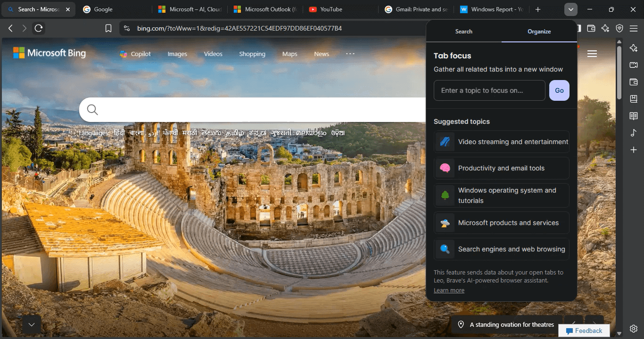Click the Feedback button
The width and height of the screenshot is (644, 339).
pos(584,331)
